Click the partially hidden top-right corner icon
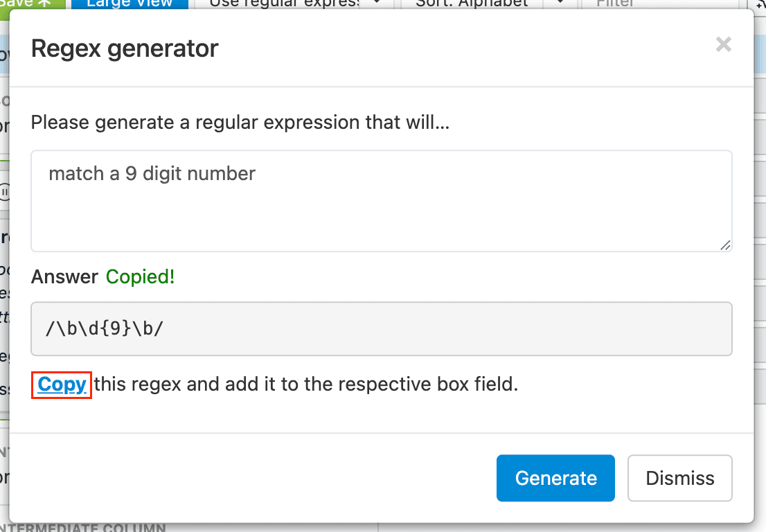Viewport: 766px width, 532px height. (x=762, y=3)
